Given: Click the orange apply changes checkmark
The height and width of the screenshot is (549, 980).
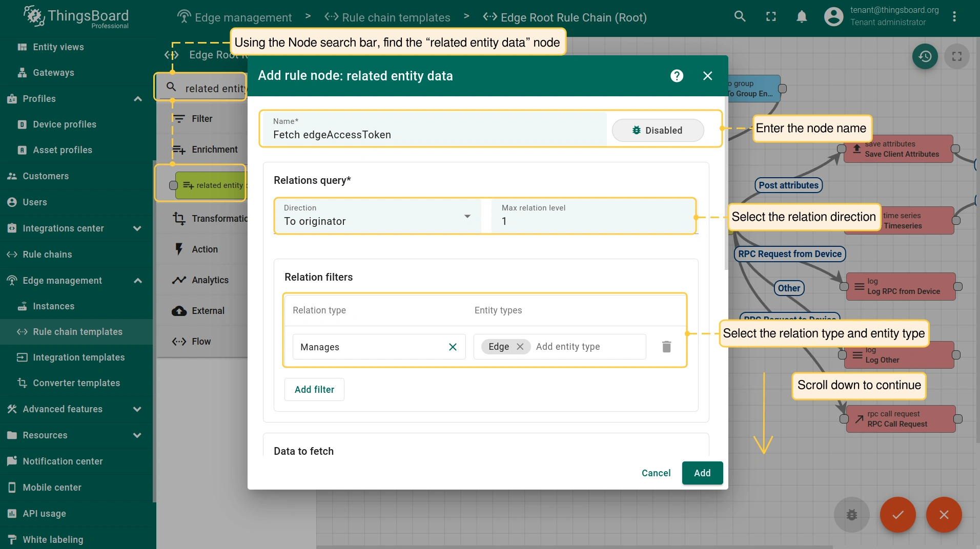Looking at the screenshot, I should pos(897,515).
